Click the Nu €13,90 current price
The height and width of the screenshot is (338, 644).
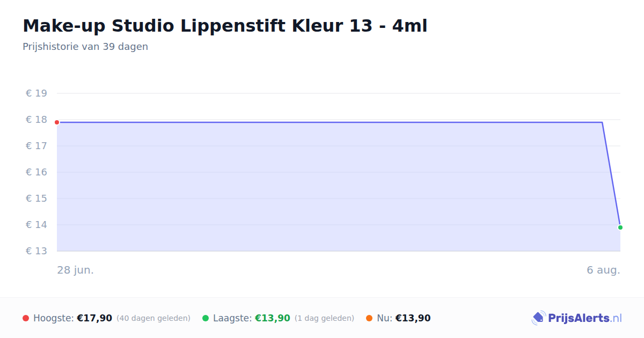point(413,318)
